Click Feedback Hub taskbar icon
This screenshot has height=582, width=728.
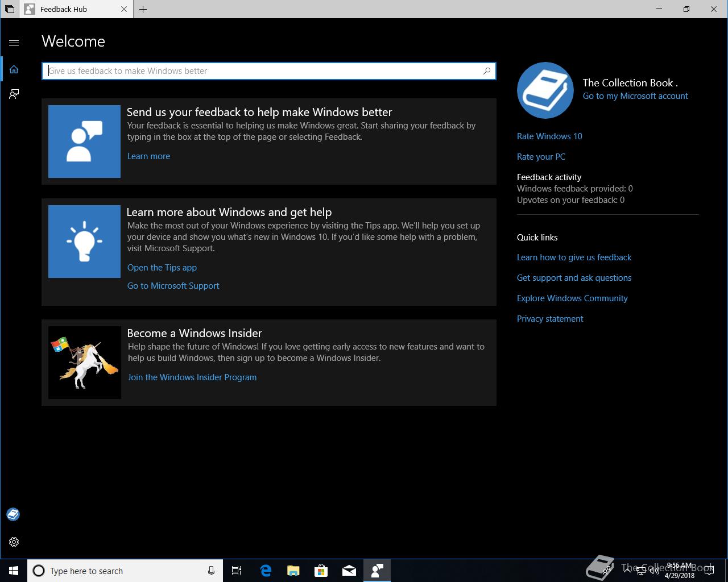pyautogui.click(x=377, y=571)
